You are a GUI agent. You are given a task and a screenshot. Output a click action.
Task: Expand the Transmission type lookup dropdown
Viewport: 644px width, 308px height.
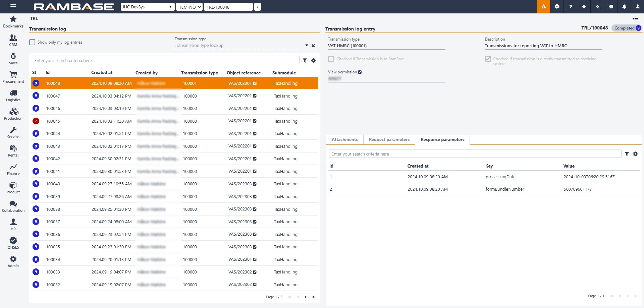click(307, 46)
